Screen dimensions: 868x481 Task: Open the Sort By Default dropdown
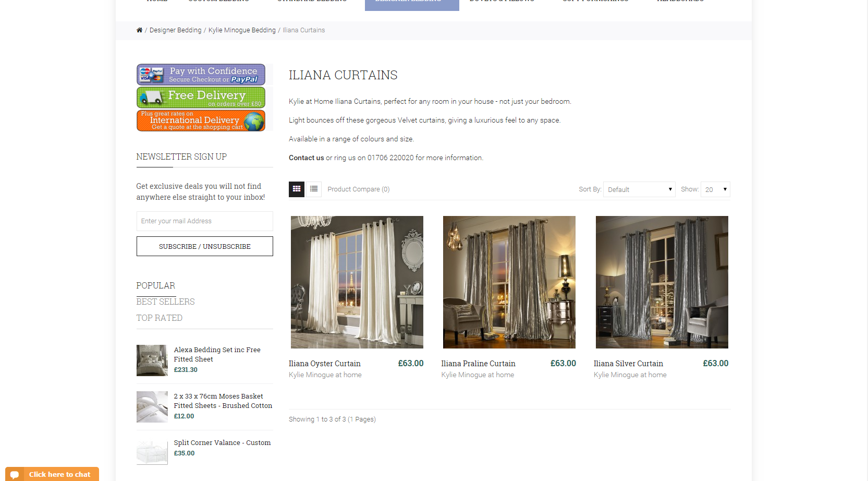[x=639, y=189]
